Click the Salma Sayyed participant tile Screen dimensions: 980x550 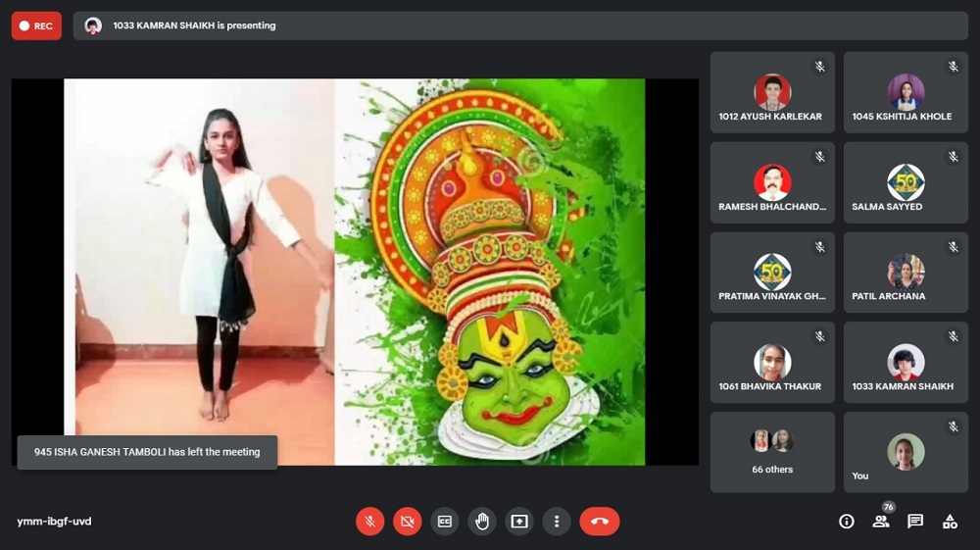pos(905,182)
